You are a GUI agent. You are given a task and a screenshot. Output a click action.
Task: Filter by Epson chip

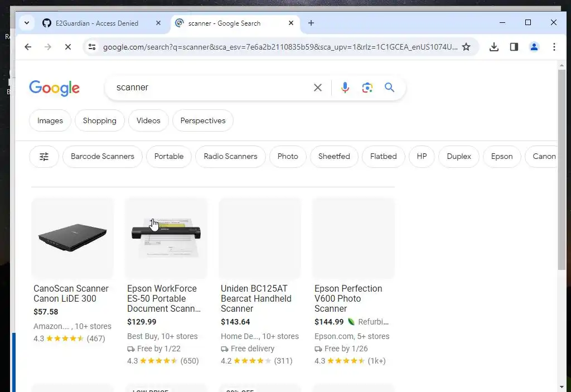(x=502, y=157)
